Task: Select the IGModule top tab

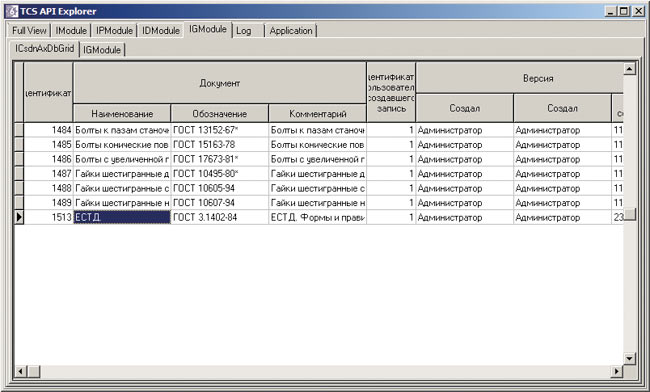Action: pos(208,29)
